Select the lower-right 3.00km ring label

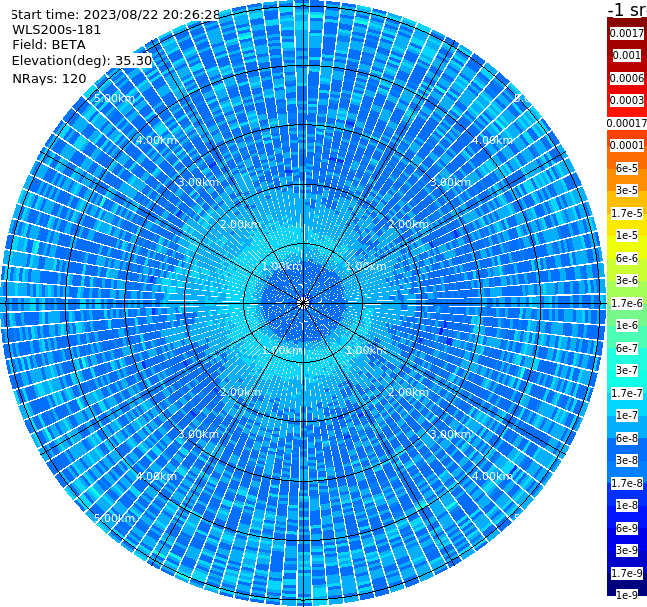450,434
